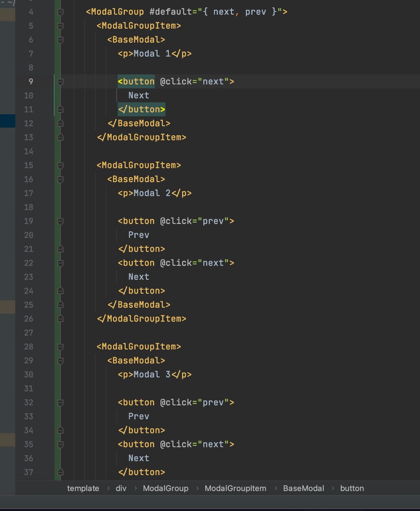Screen dimensions: 420x511
Task: Collapse the BaseModal fold on line 6
Action: pos(60,40)
